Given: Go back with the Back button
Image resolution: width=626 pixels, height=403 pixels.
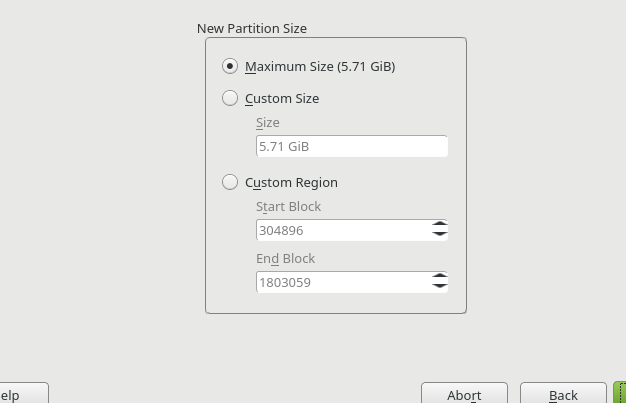Looking at the screenshot, I should (x=563, y=394).
